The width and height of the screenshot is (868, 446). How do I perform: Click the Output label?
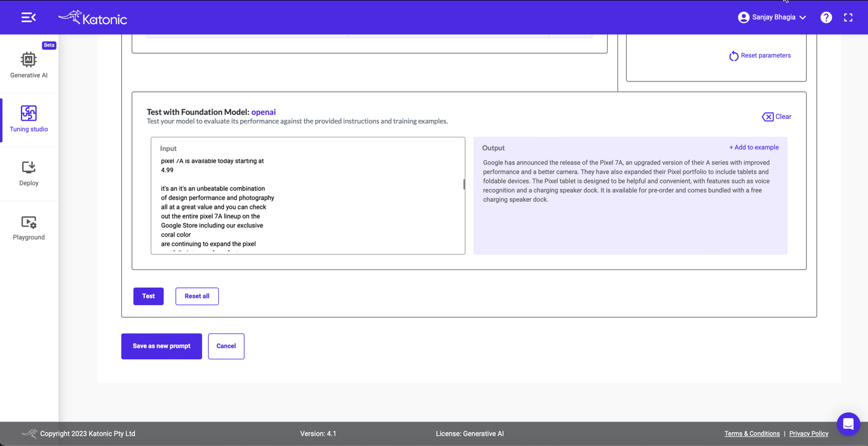[493, 148]
